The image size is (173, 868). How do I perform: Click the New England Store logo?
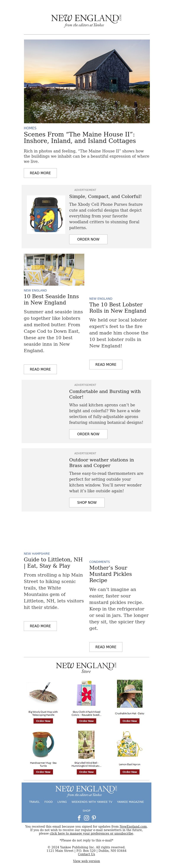(x=86, y=667)
